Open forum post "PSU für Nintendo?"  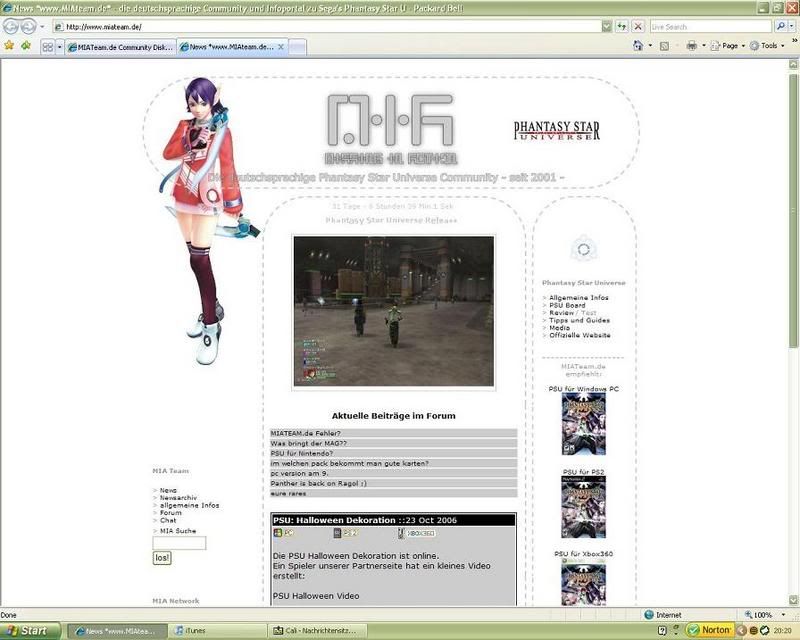pyautogui.click(x=302, y=453)
